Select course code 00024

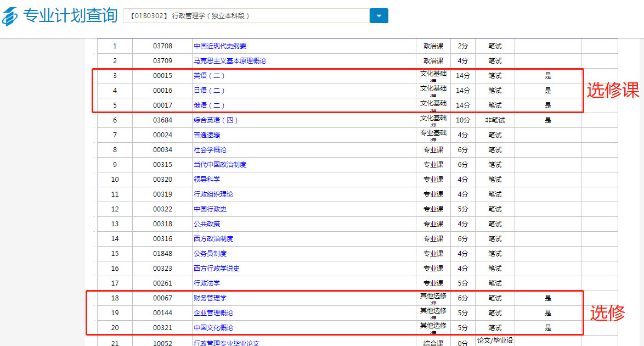[162, 135]
